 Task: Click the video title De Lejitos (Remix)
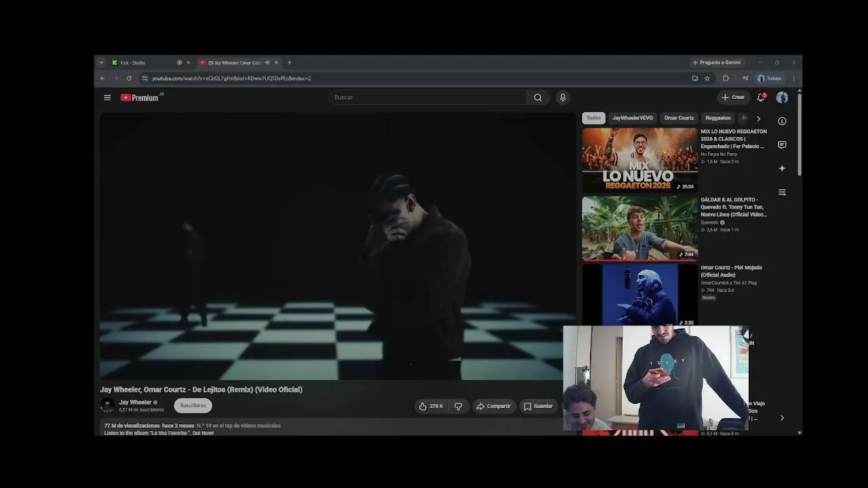tap(201, 390)
